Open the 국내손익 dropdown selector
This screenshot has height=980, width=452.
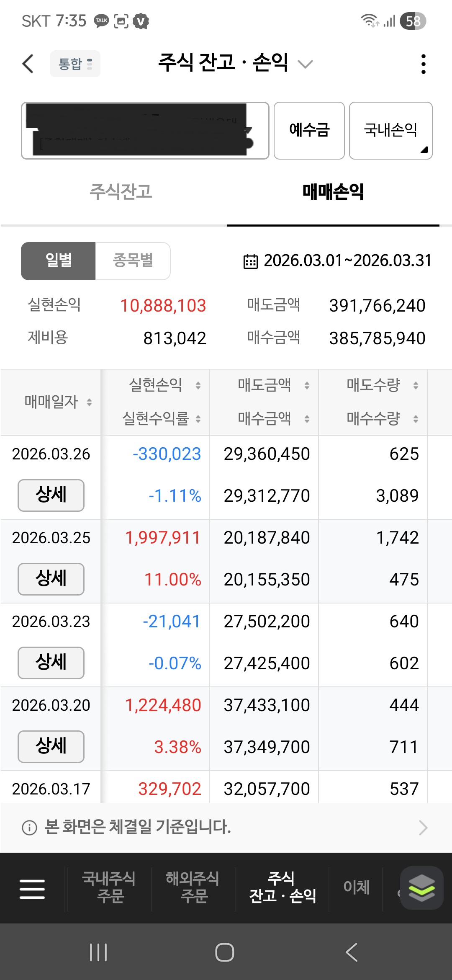click(x=390, y=131)
